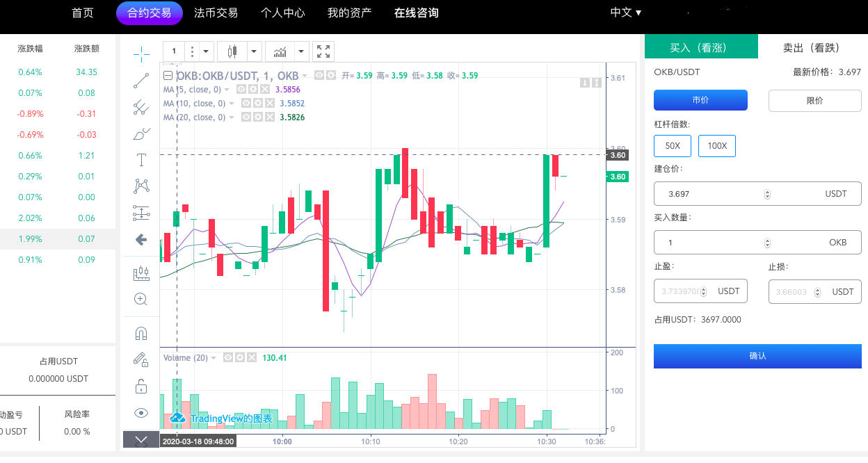Toggle the magnet snap mode

(x=141, y=333)
